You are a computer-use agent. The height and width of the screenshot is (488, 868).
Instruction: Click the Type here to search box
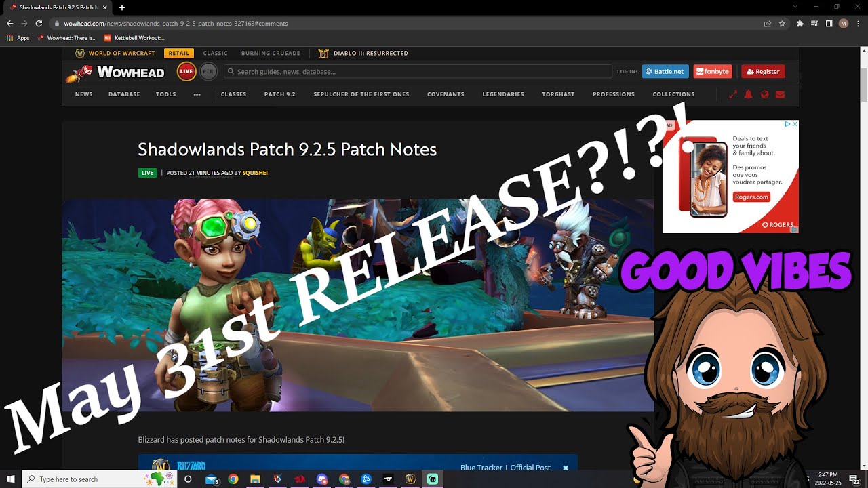pyautogui.click(x=98, y=479)
